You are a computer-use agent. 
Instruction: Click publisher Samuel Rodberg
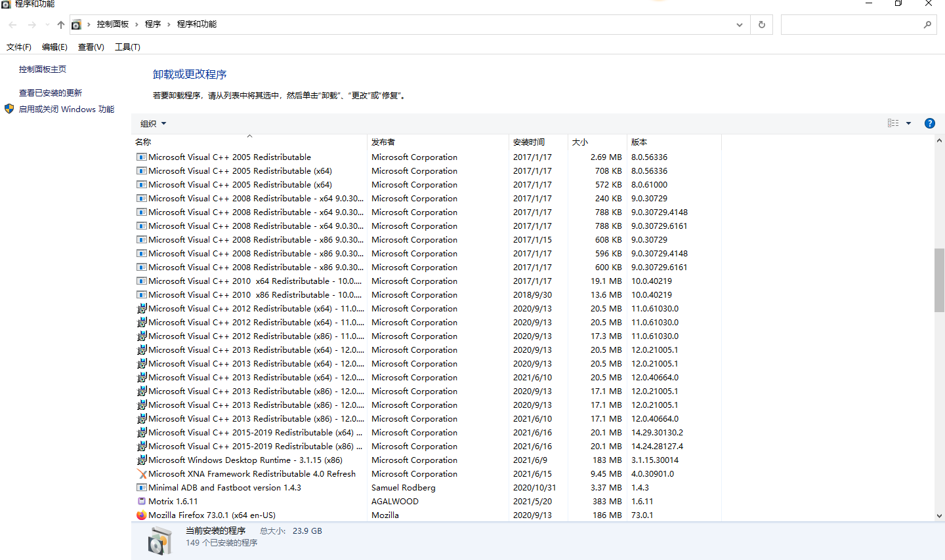click(404, 487)
